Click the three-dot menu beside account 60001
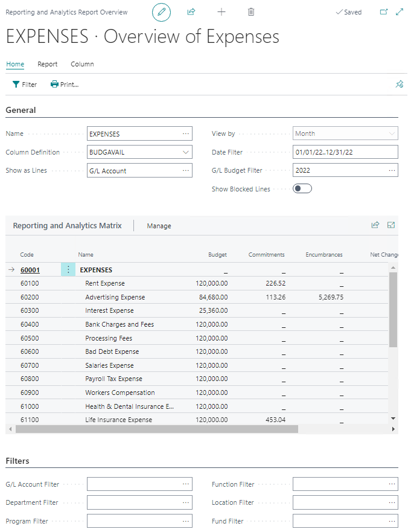 coord(68,269)
